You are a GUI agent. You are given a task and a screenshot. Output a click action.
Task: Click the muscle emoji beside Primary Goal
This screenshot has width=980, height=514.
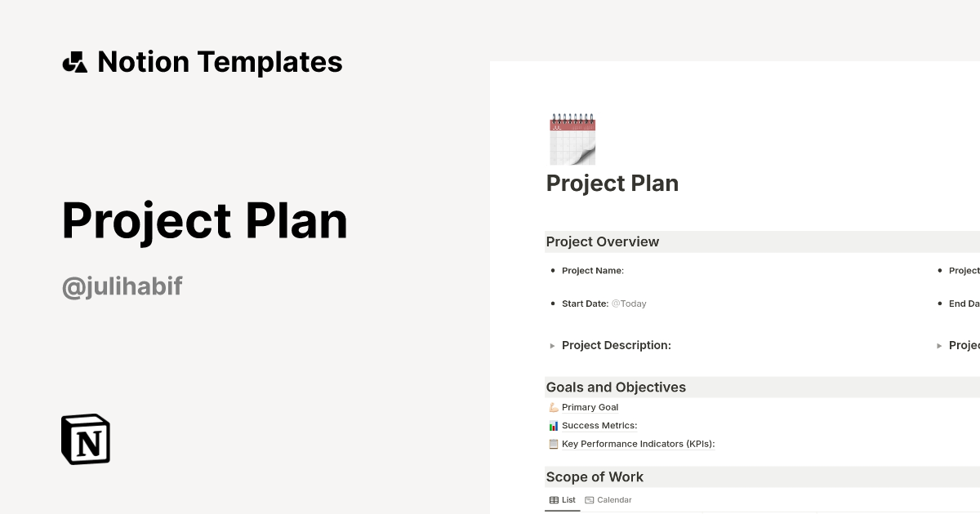pos(553,406)
